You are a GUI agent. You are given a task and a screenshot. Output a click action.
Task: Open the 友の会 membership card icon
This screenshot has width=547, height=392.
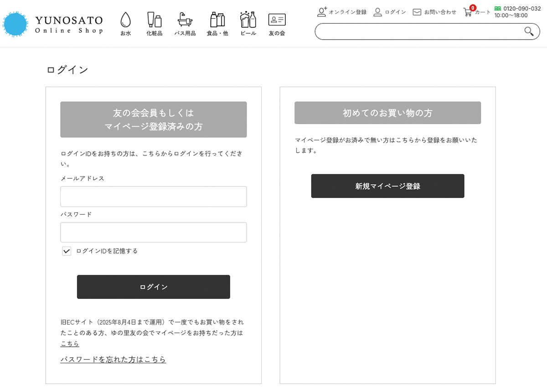pos(277,20)
